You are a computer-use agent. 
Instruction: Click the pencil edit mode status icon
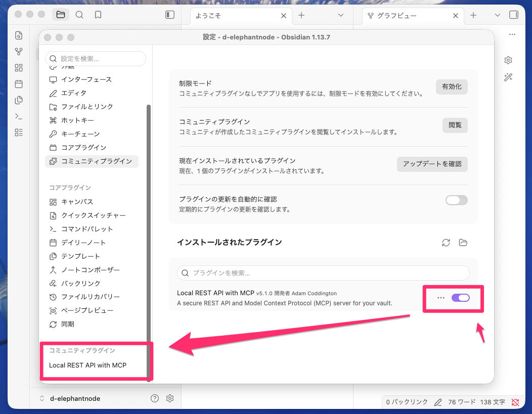pyautogui.click(x=437, y=402)
